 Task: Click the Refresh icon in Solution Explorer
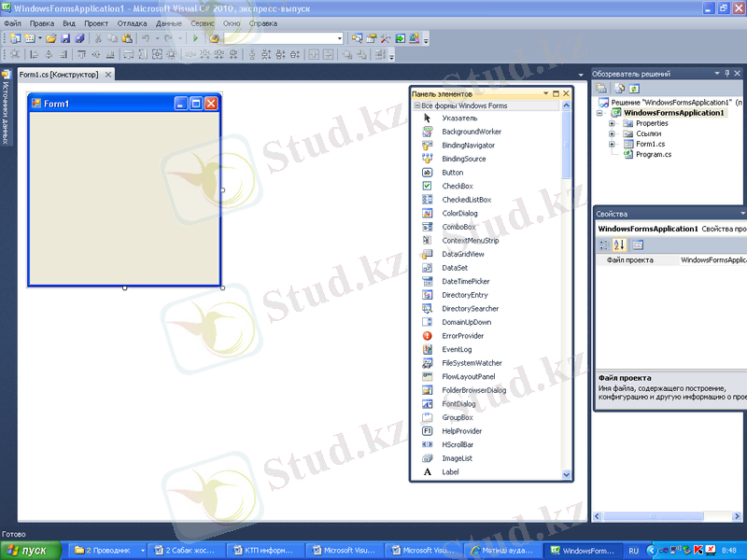pyautogui.click(x=632, y=88)
